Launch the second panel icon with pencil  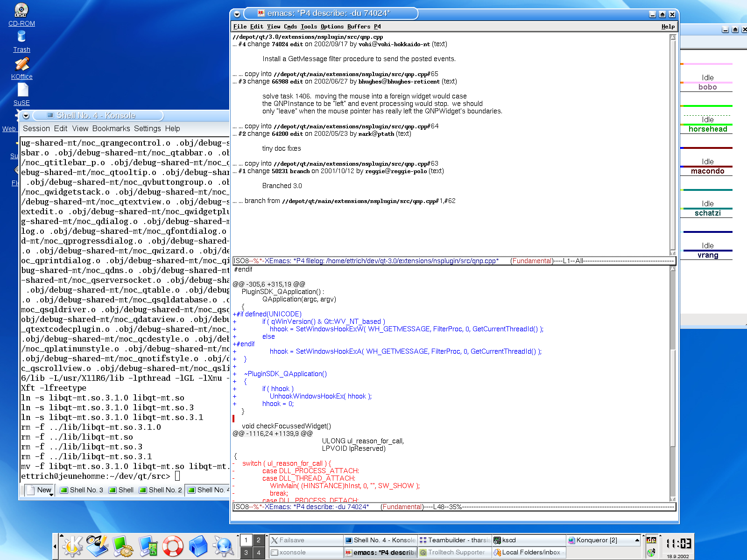coord(98,546)
